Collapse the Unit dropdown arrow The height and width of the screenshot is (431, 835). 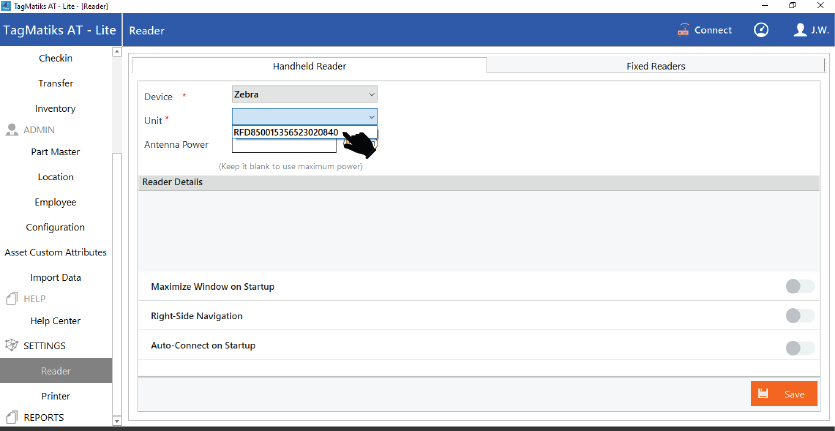point(371,117)
